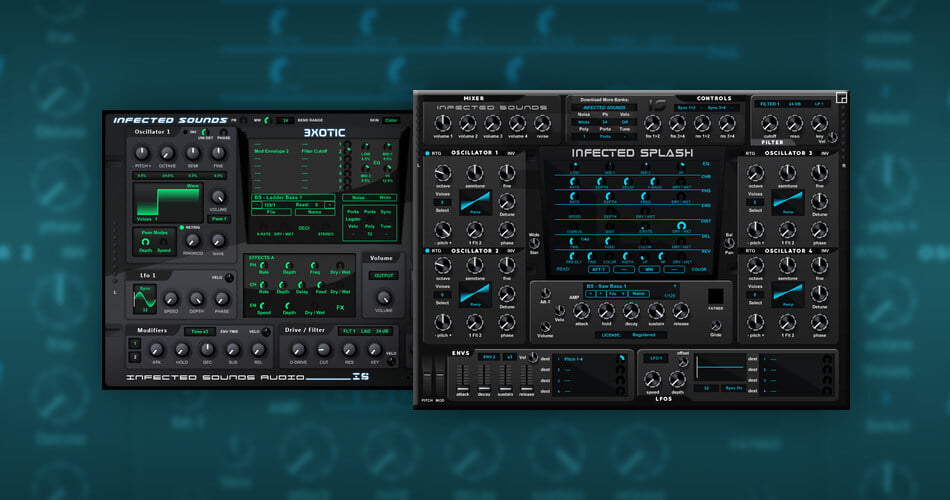Select Modifiers envelope tab 1 in 3xotic

[x=135, y=344]
